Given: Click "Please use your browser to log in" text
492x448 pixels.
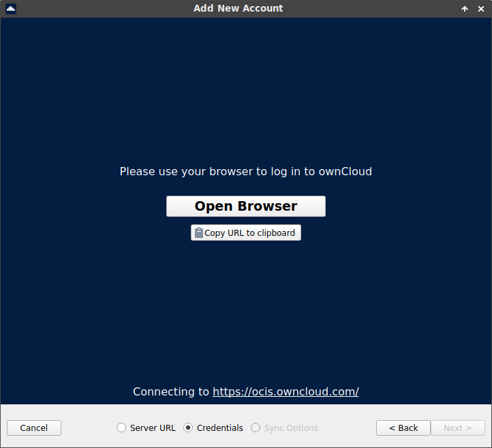Looking at the screenshot, I should (x=210, y=172).
